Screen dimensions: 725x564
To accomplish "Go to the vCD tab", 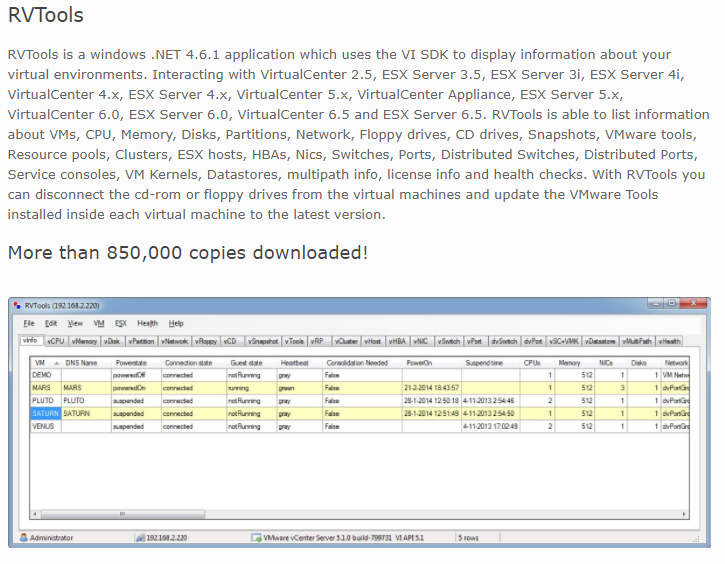I will click(x=231, y=341).
